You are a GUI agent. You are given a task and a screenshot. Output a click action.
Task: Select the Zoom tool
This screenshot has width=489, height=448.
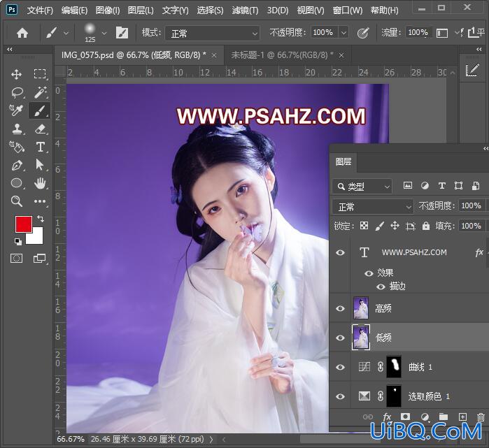pos(17,201)
